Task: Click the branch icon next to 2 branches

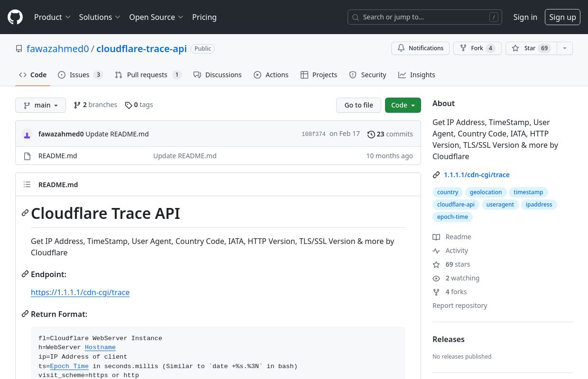Action: pos(77,105)
